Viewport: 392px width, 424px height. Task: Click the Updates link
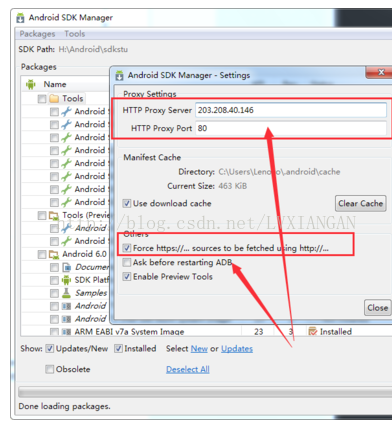(237, 349)
